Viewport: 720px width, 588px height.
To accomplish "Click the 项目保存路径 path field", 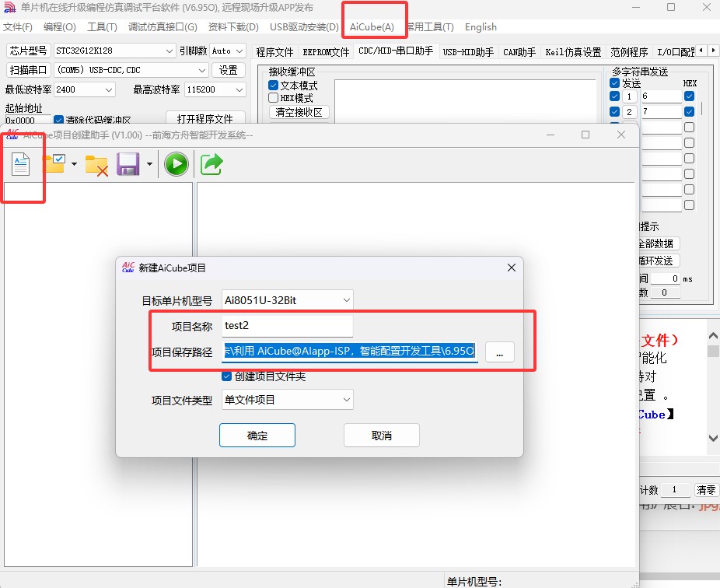I will tap(349, 352).
